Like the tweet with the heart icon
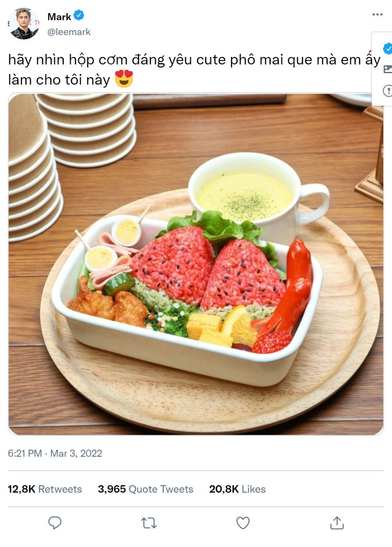 [243, 522]
